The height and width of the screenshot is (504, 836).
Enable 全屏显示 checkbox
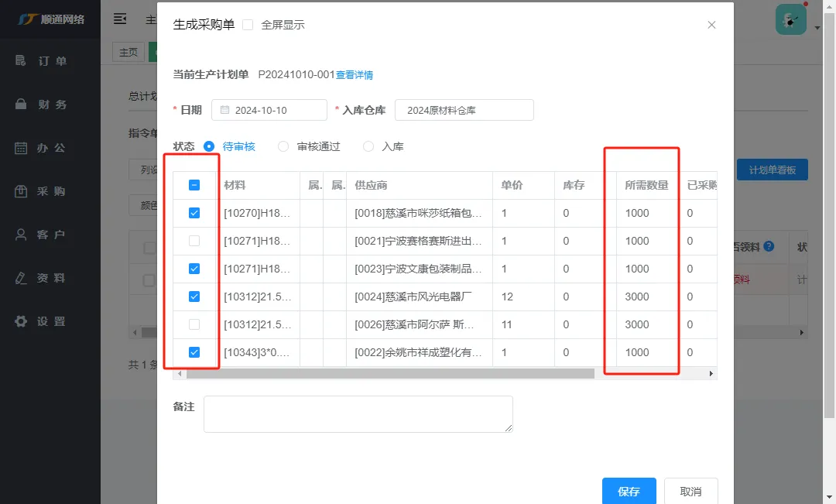pos(248,25)
